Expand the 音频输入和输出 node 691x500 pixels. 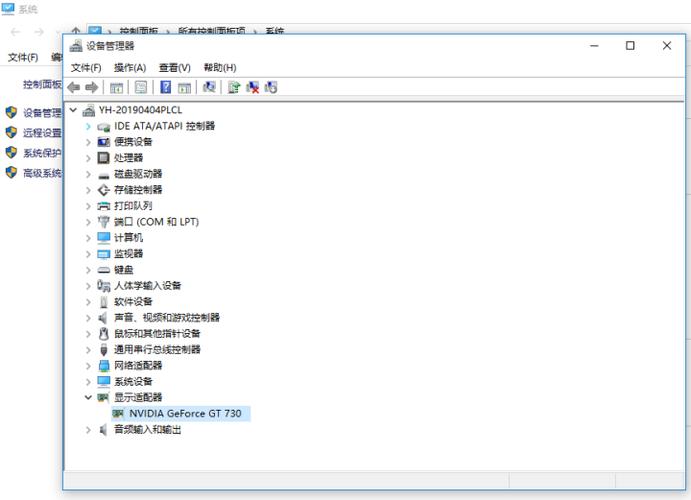[x=88, y=430]
